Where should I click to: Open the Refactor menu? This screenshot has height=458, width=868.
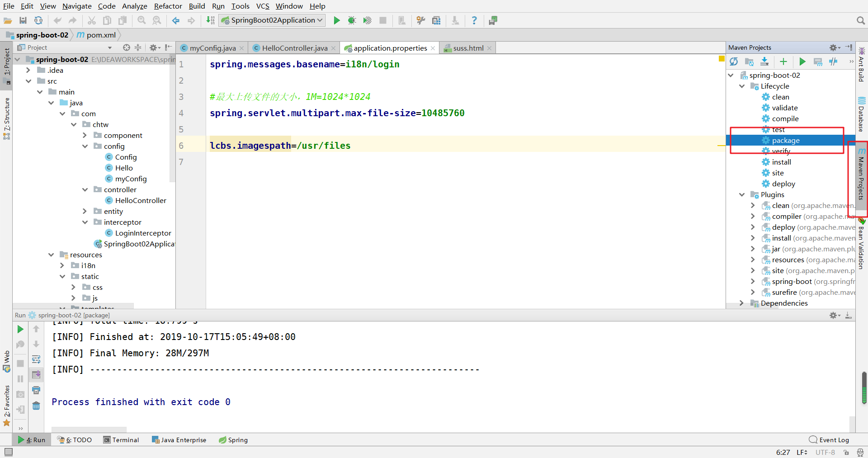168,6
